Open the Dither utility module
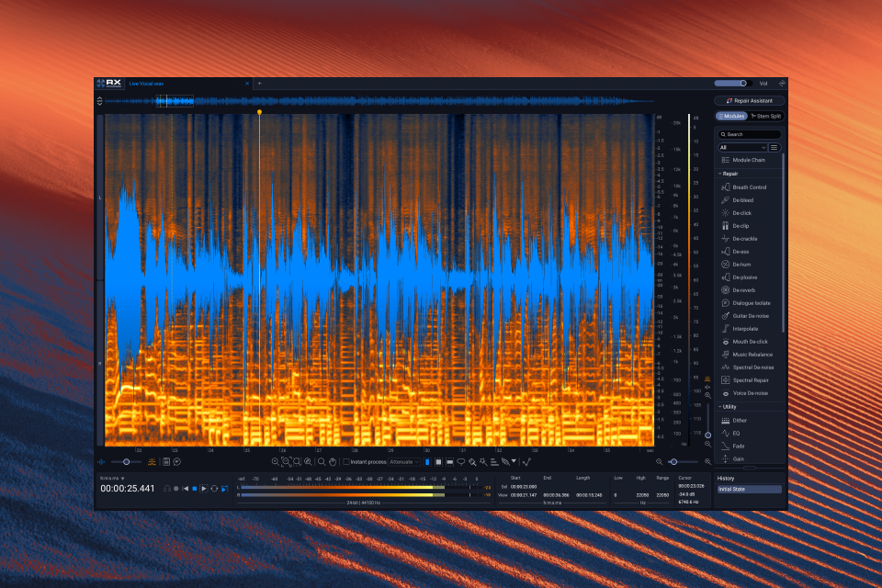The height and width of the screenshot is (588, 882). coord(749,420)
